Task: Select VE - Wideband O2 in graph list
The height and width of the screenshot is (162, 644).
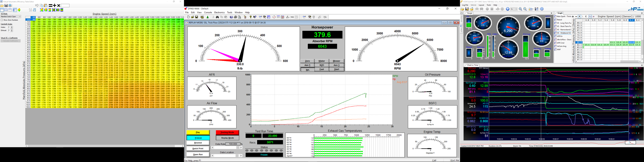Action: 563,33
